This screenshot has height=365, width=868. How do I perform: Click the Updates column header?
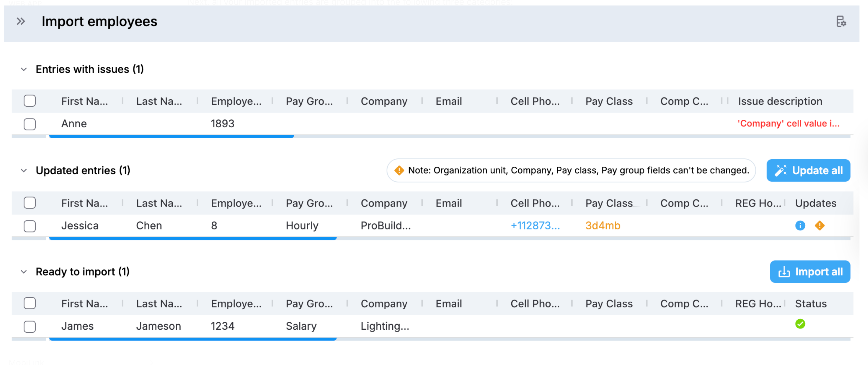[815, 203]
